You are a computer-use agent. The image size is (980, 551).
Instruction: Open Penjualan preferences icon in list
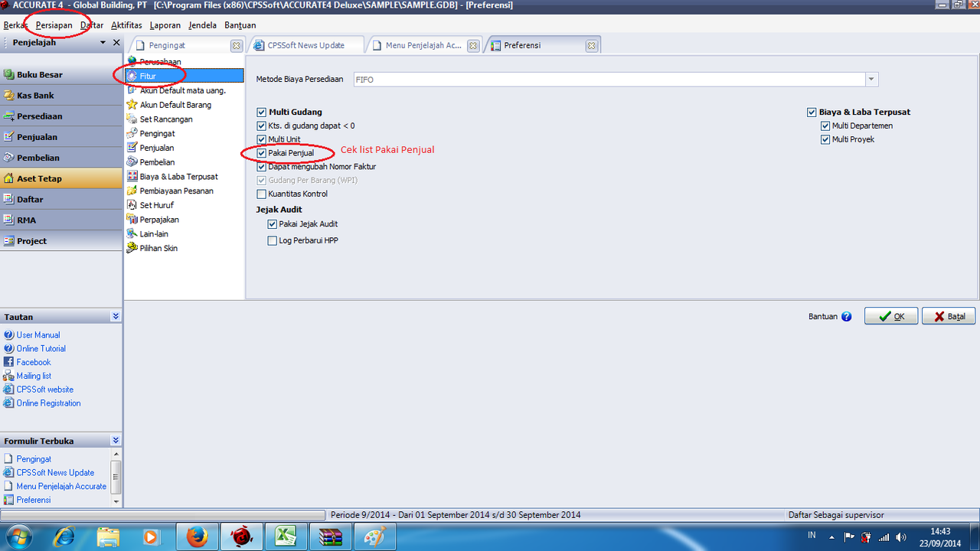(132, 148)
